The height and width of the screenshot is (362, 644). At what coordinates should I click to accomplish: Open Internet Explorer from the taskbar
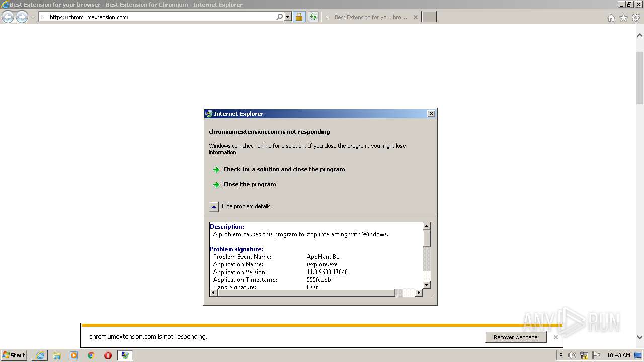(40, 355)
